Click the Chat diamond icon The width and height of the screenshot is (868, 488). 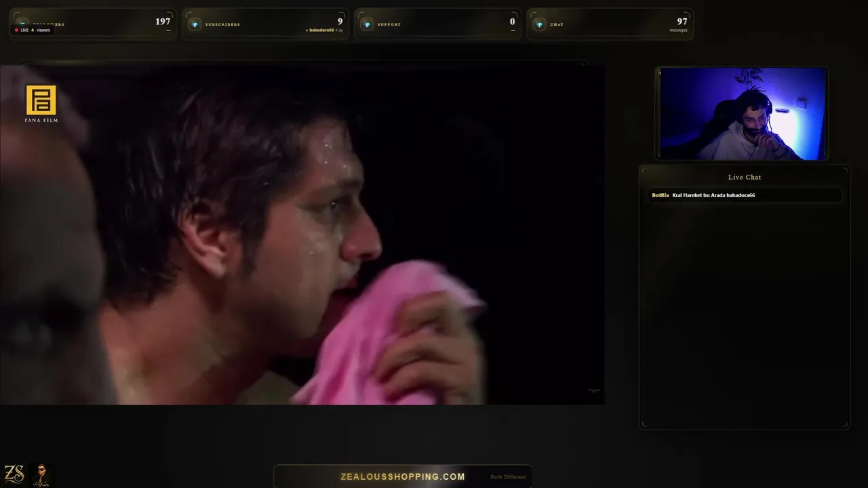(x=539, y=24)
